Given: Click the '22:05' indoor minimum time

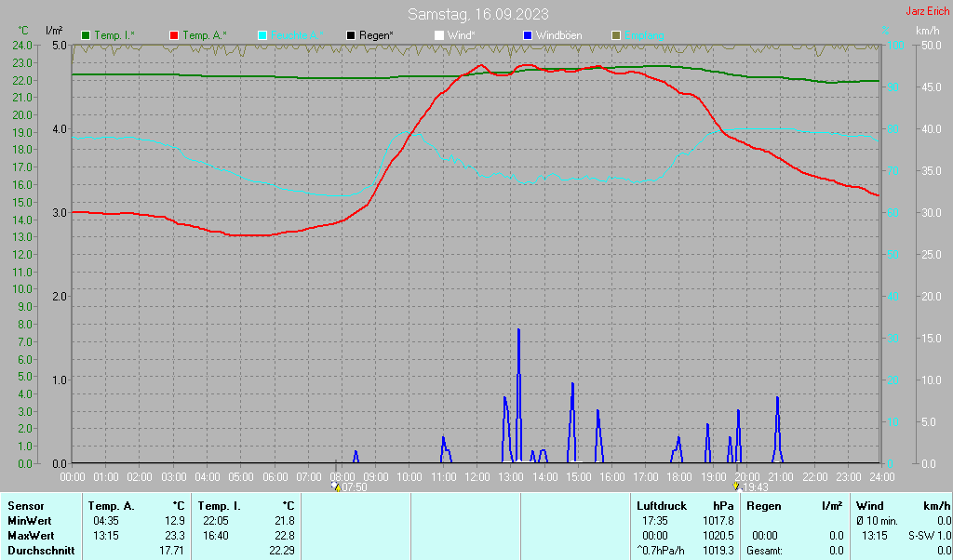Looking at the screenshot, I should (216, 521).
